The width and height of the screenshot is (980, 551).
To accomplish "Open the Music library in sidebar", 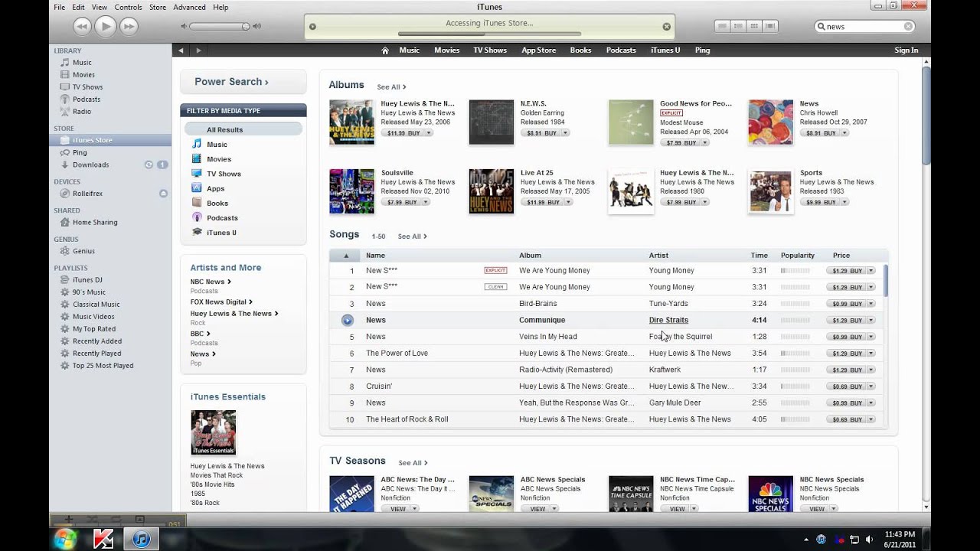I will point(82,63).
